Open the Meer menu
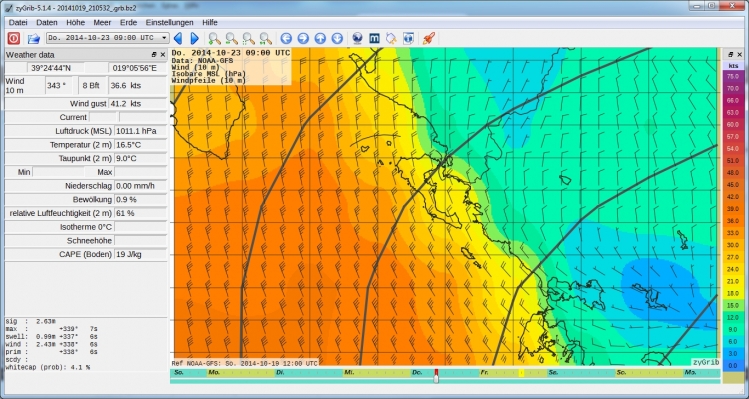749x399 pixels. coord(102,22)
